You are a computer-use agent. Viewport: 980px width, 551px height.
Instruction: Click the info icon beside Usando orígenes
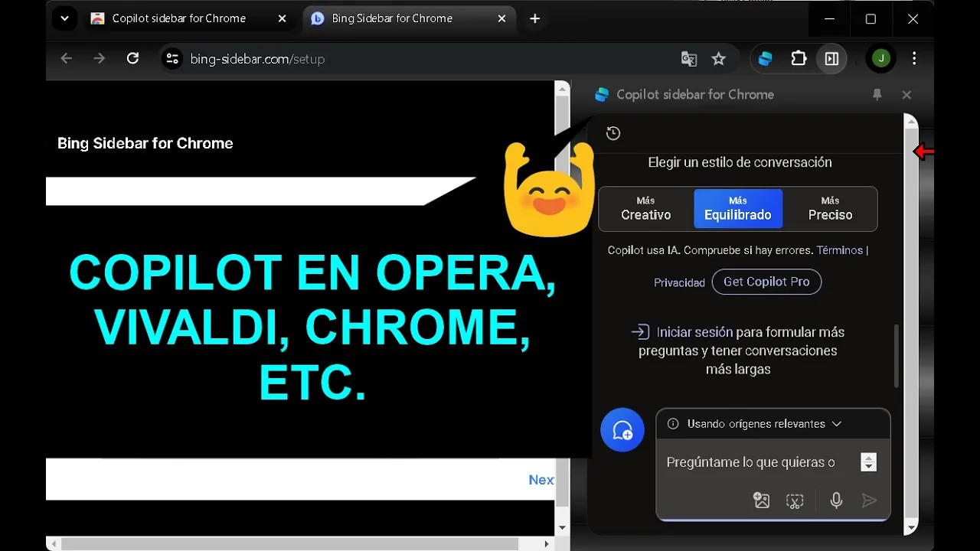pos(673,424)
